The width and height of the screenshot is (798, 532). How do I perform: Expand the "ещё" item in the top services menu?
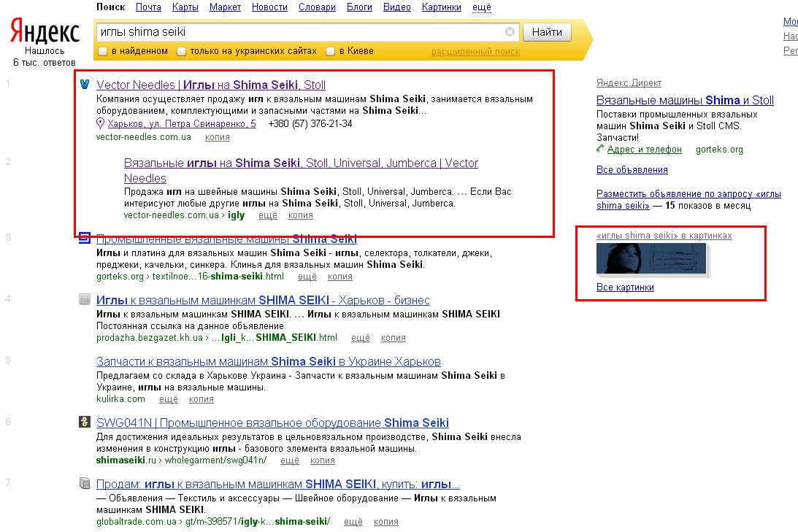[x=482, y=7]
